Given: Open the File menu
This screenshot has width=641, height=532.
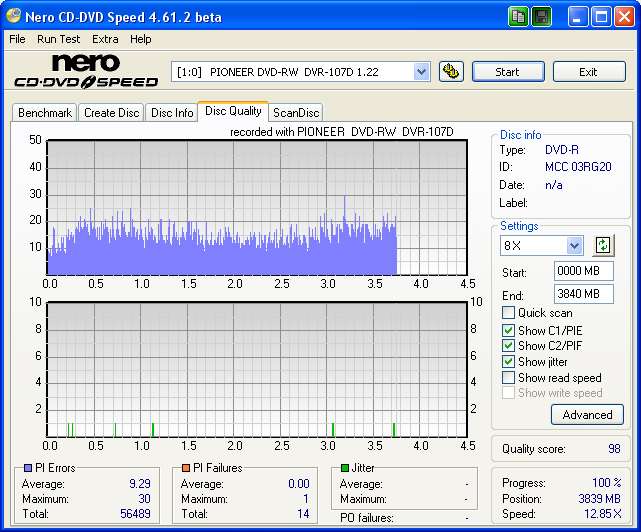Looking at the screenshot, I should point(17,39).
